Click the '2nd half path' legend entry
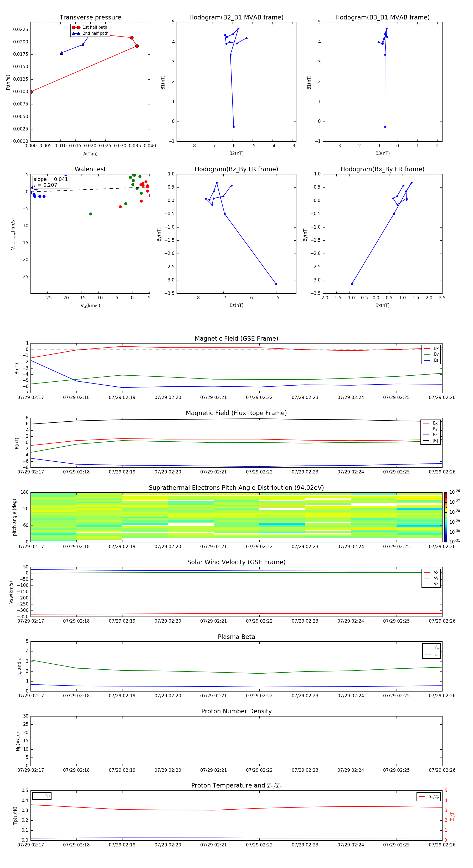The image size is (473, 868). [90, 33]
